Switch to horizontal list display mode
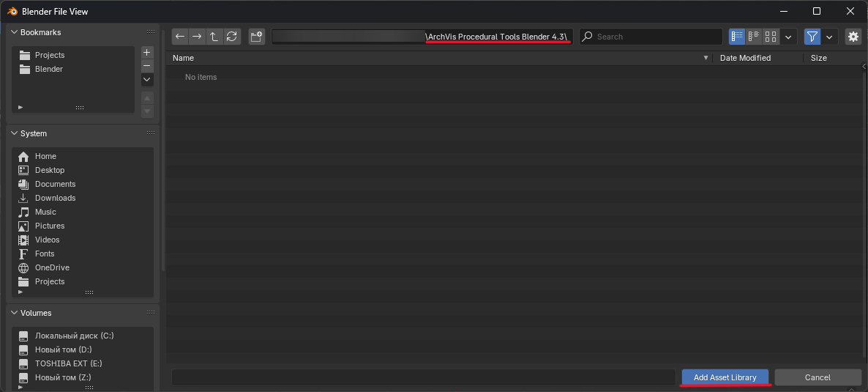868x392 pixels. click(753, 37)
